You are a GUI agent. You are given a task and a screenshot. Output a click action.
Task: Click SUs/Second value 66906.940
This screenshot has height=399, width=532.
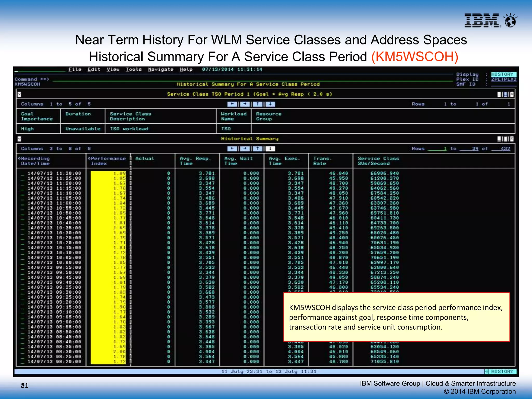point(385,174)
